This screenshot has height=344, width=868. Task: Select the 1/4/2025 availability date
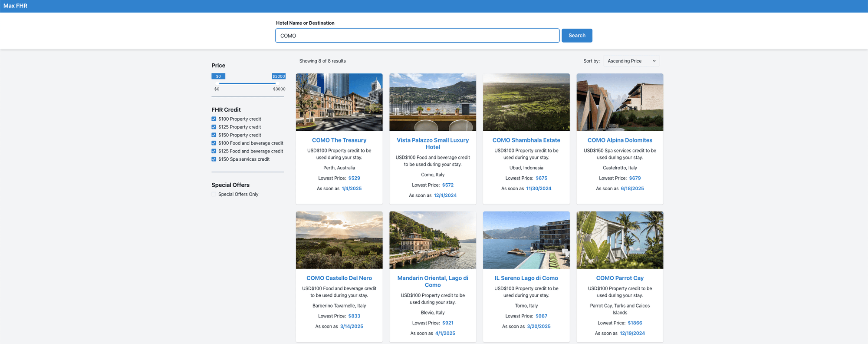point(352,189)
